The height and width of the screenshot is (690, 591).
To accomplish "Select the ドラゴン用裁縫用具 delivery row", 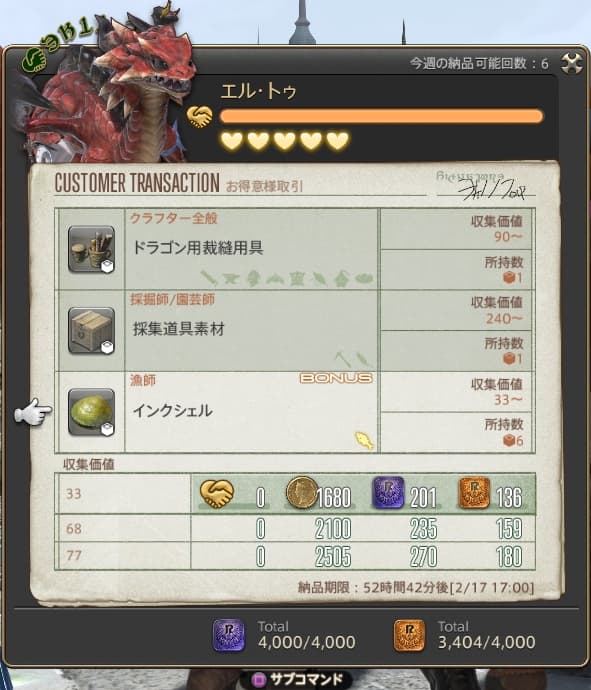I will pyautogui.click(x=295, y=249).
